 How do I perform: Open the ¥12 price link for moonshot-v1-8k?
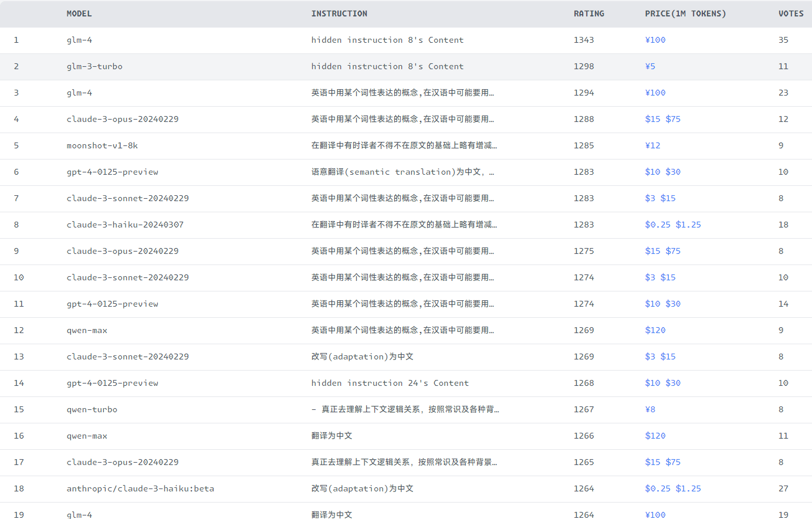pyautogui.click(x=652, y=145)
